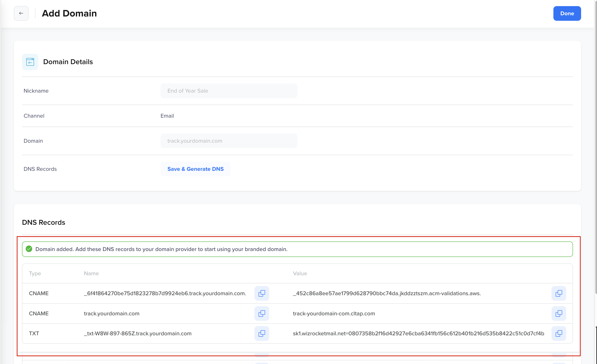Copy the acm-validations CNAME value

coord(559,293)
